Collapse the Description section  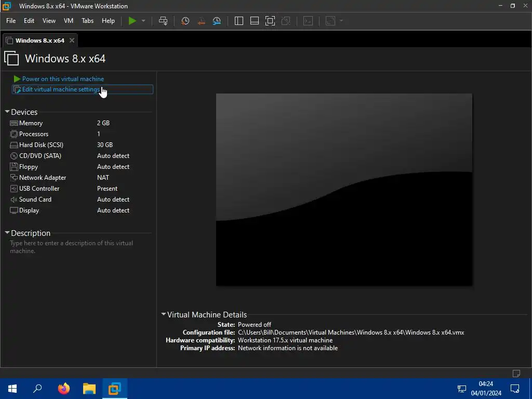point(7,233)
